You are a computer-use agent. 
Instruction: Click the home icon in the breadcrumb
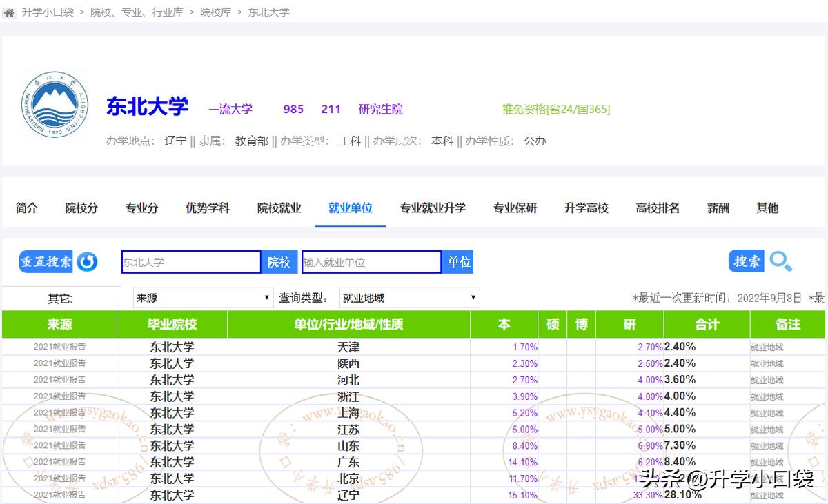click(x=9, y=12)
